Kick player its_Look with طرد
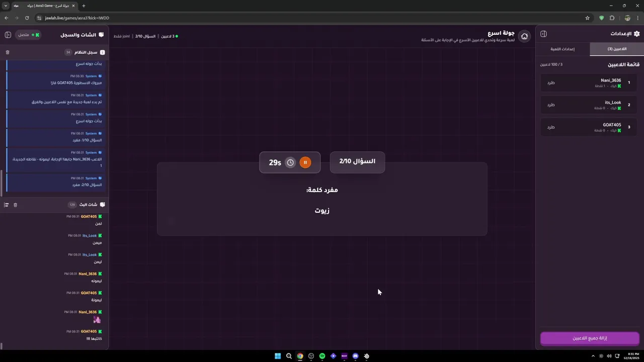This screenshot has height=362, width=644. 551,105
